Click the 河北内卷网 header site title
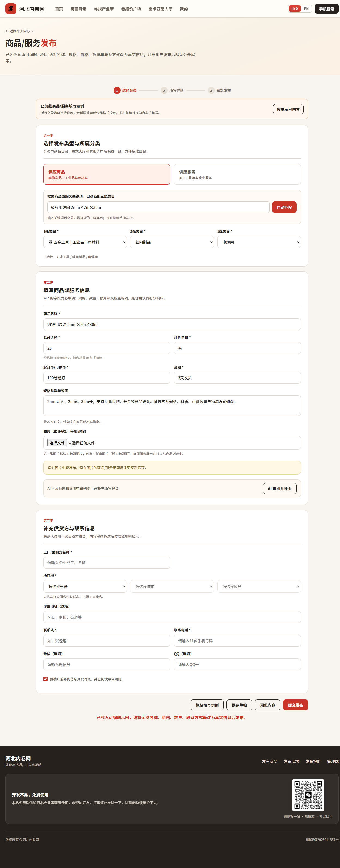The image size is (340, 868). tap(32, 9)
